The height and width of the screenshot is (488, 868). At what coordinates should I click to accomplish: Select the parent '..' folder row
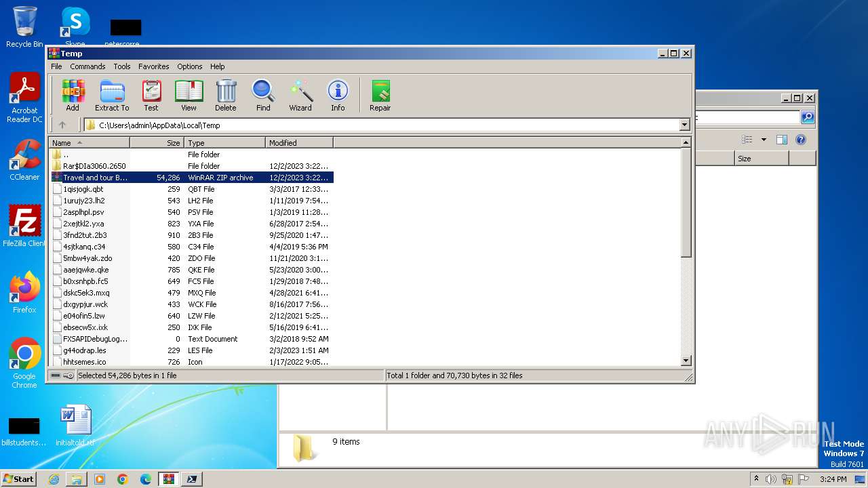[191, 155]
